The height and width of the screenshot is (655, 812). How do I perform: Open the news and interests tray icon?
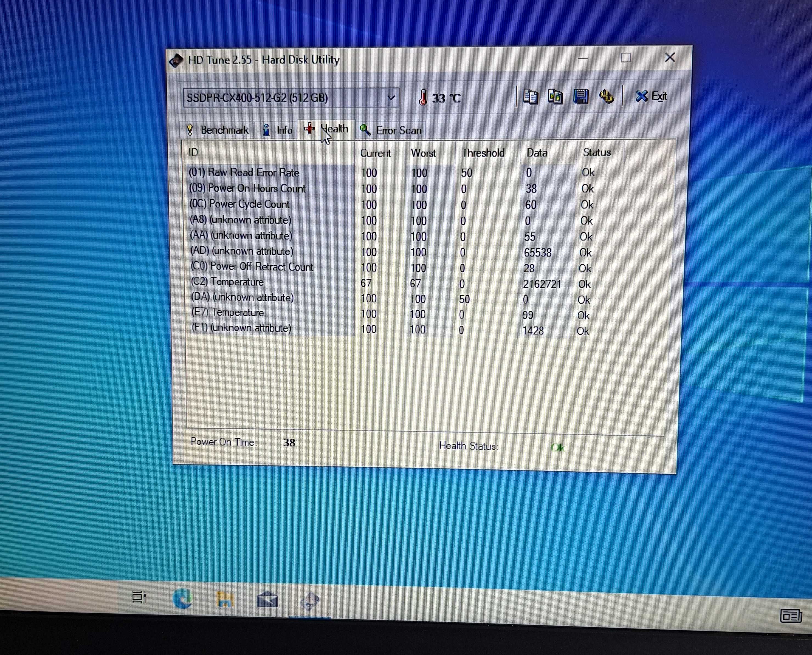(791, 616)
